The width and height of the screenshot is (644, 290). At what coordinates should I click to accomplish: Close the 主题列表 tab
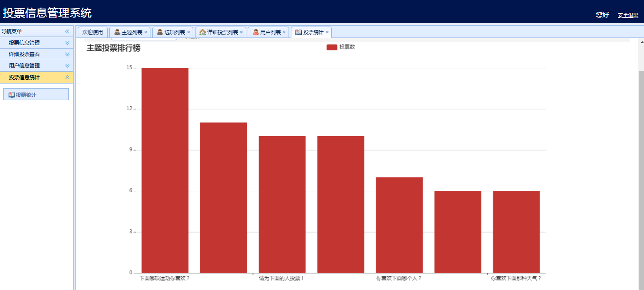pyautogui.click(x=146, y=32)
